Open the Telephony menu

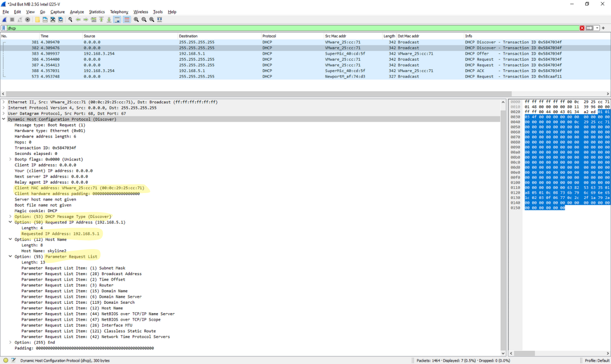[119, 11]
